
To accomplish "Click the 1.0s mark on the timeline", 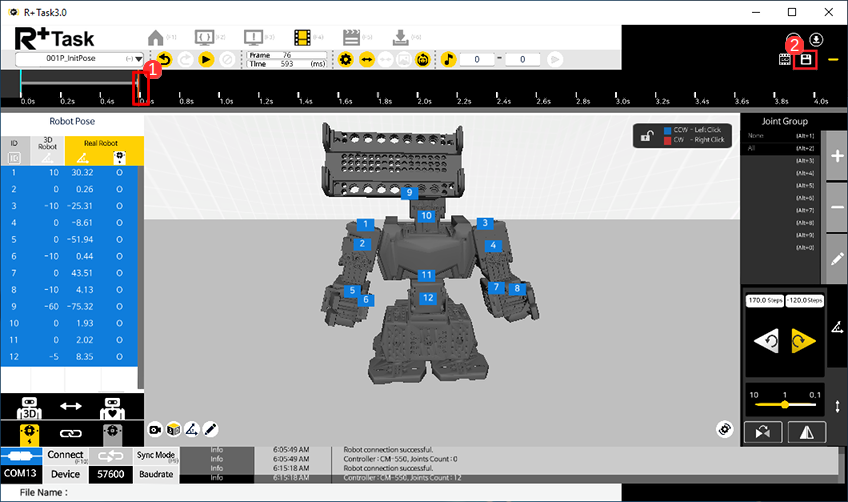I will pos(226,99).
